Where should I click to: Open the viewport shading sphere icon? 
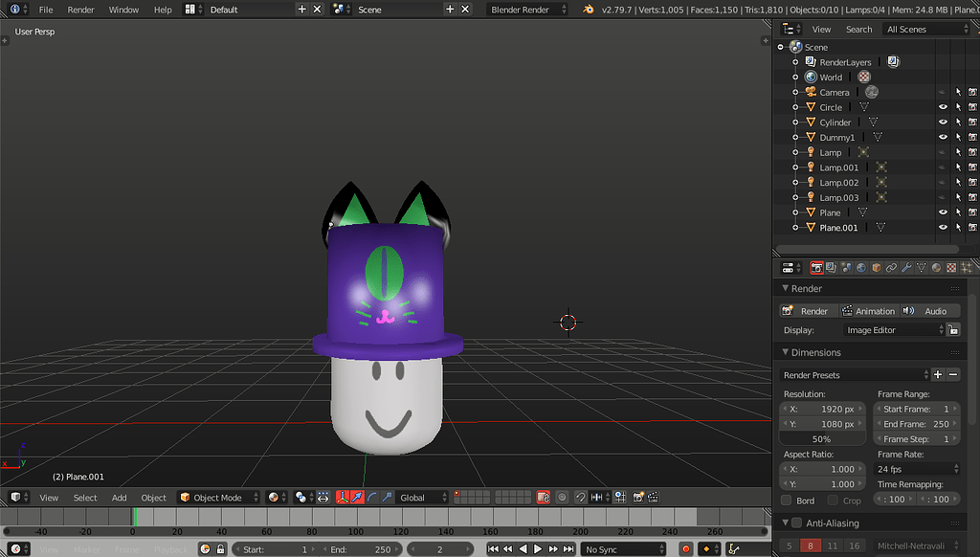275,497
